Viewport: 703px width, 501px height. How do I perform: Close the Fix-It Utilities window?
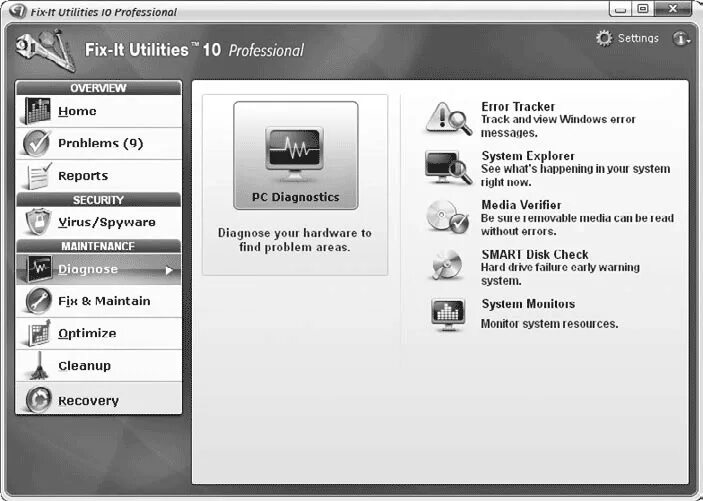pyautogui.click(x=673, y=9)
